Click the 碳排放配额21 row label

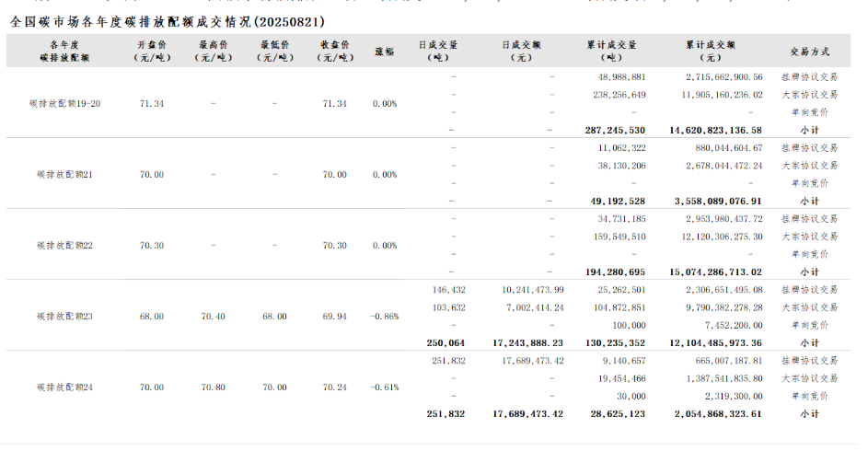(64, 174)
